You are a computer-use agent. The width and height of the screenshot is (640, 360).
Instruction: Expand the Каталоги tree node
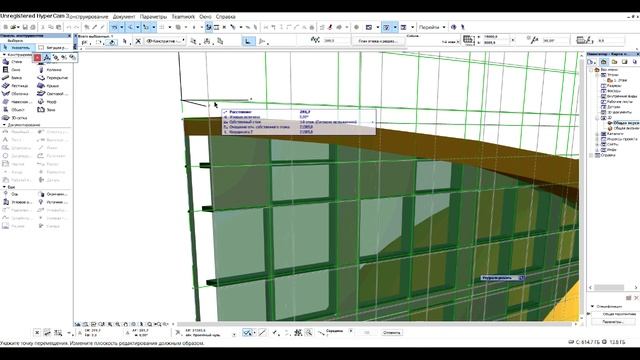(x=597, y=134)
